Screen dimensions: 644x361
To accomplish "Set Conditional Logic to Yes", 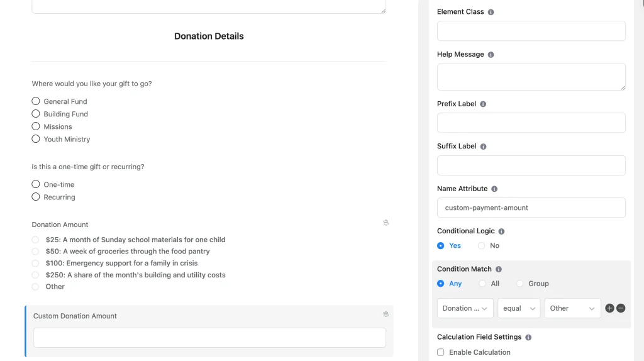I will pos(441,246).
